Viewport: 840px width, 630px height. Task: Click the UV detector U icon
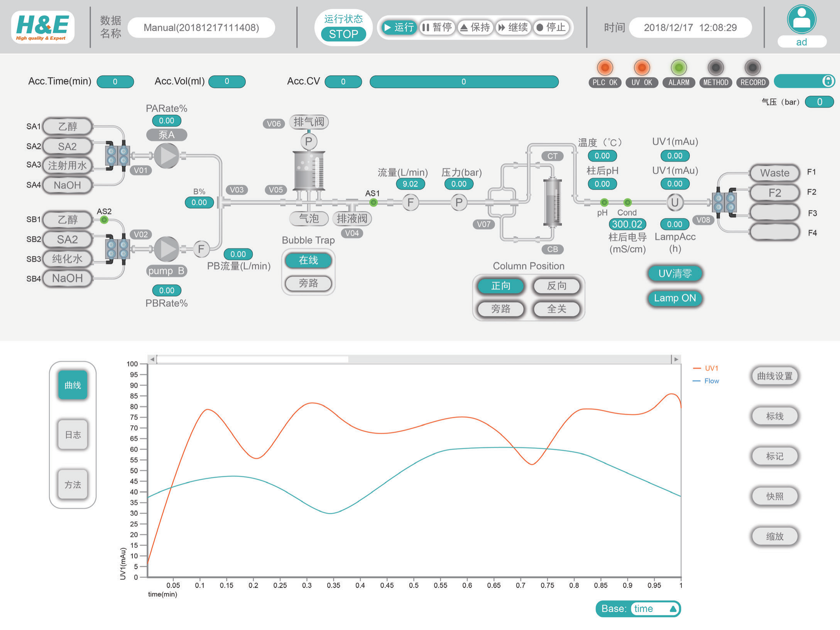click(674, 202)
